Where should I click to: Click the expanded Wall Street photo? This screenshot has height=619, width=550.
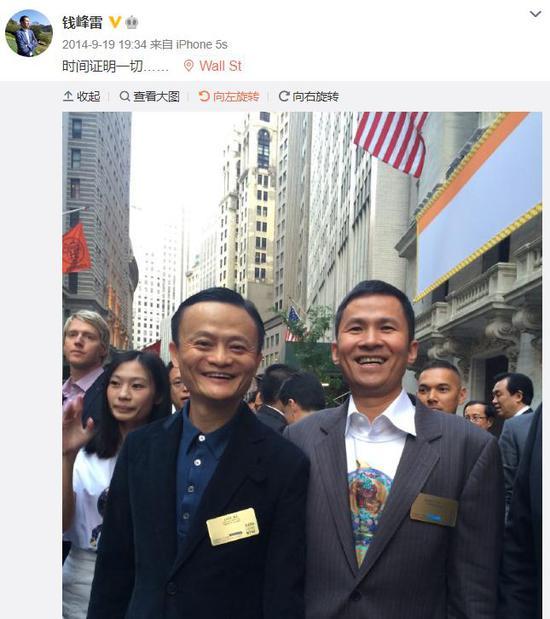[302, 366]
